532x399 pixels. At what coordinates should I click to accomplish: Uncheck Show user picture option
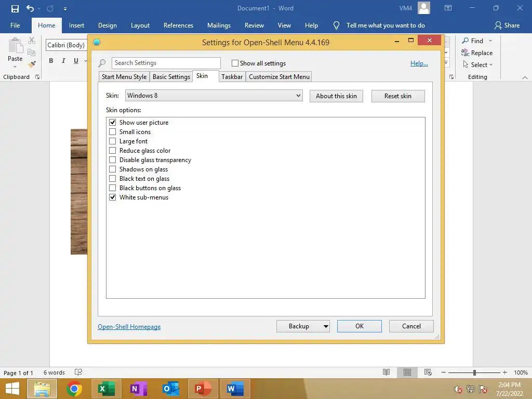point(112,123)
